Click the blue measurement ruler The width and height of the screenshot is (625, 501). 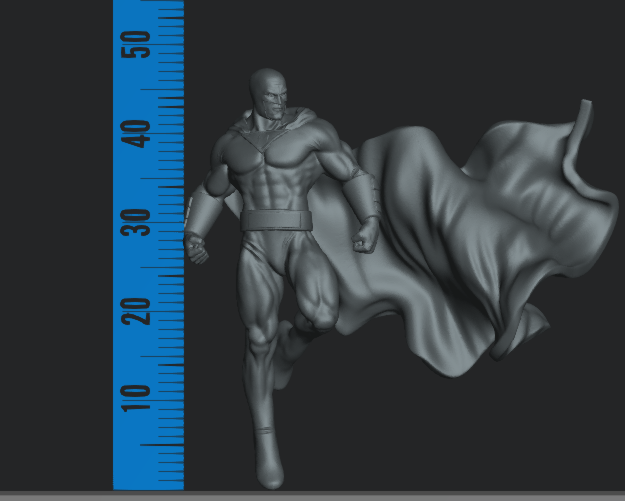148,245
